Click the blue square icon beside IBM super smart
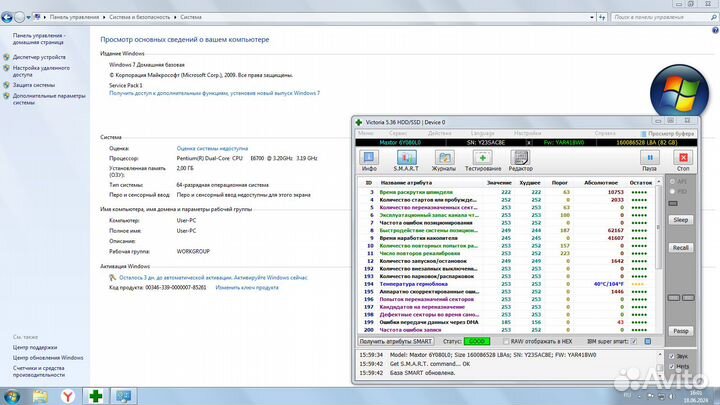Screen dimensions: 720x405 click(x=647, y=342)
